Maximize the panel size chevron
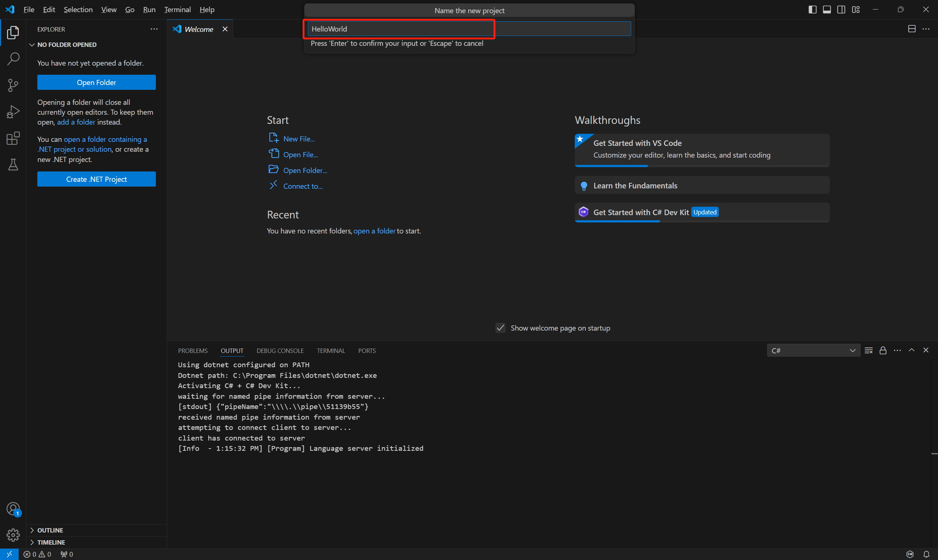This screenshot has width=938, height=560. (912, 350)
